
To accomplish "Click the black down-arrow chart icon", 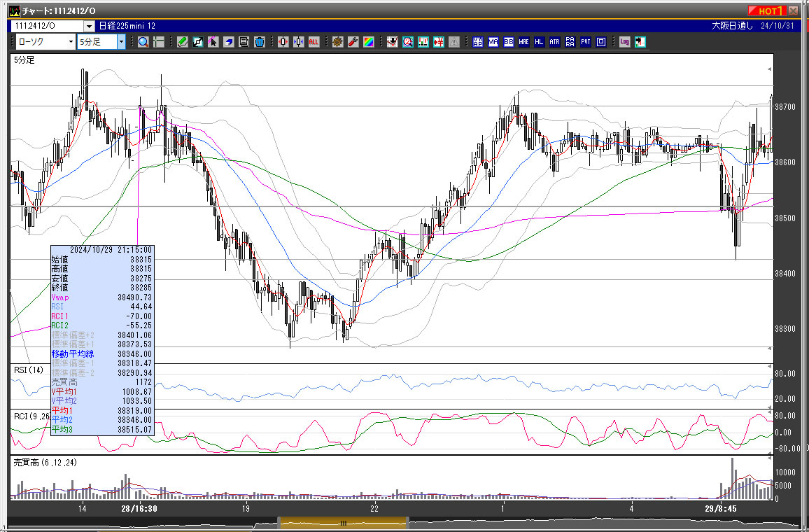I will 392,42.
